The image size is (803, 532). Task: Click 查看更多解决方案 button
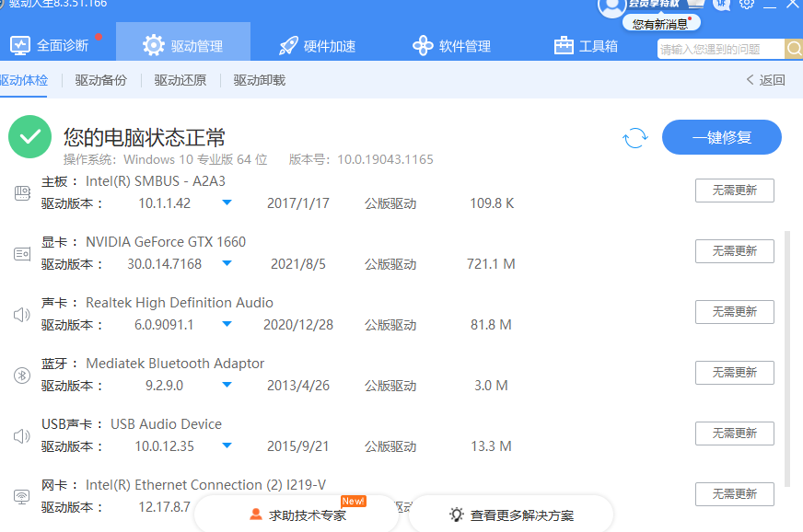pos(511,515)
